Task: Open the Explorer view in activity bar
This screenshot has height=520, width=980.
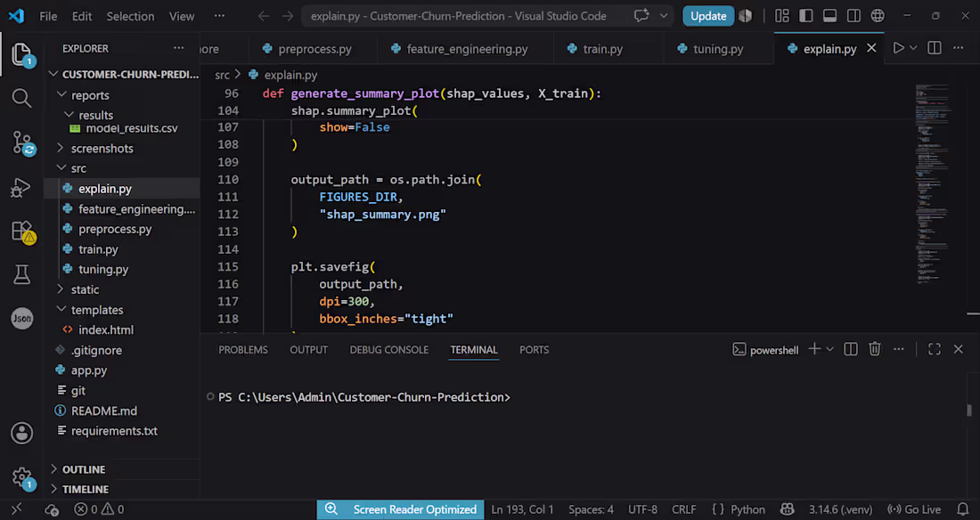Action: [x=21, y=54]
